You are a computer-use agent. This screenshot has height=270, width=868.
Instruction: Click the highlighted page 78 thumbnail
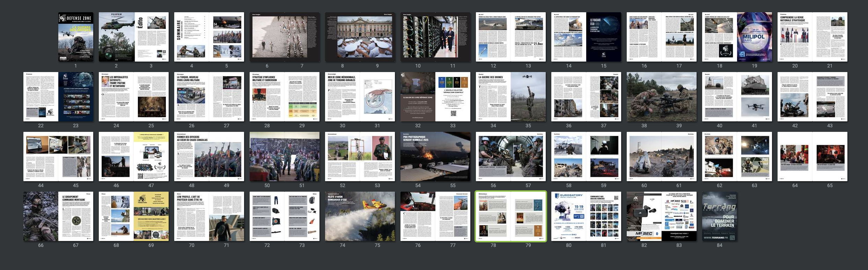pos(493,216)
